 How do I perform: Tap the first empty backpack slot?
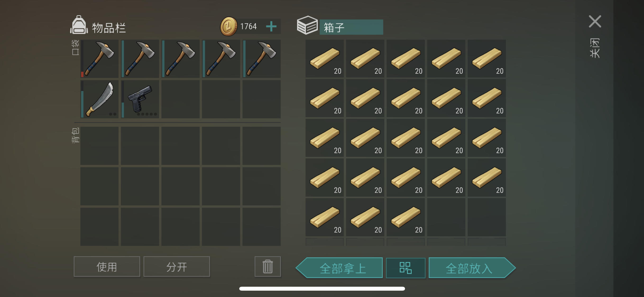(x=99, y=146)
